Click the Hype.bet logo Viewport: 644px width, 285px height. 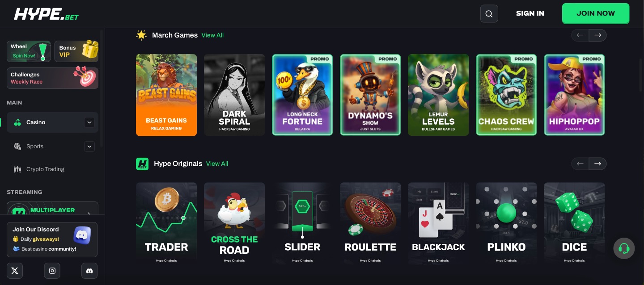click(46, 14)
